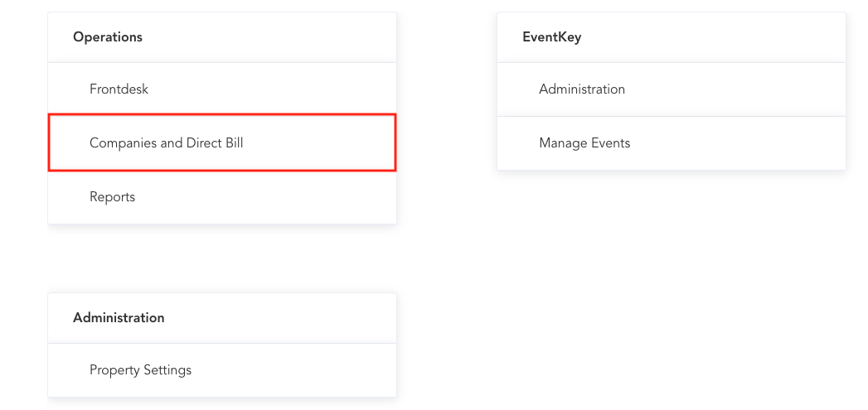Choose the Reports menu row
868x410 pixels.
(x=222, y=197)
